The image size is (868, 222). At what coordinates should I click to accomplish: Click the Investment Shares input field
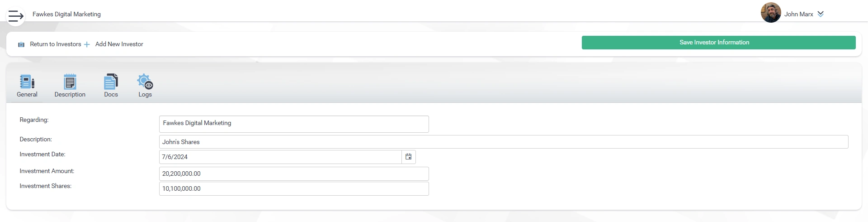click(294, 188)
